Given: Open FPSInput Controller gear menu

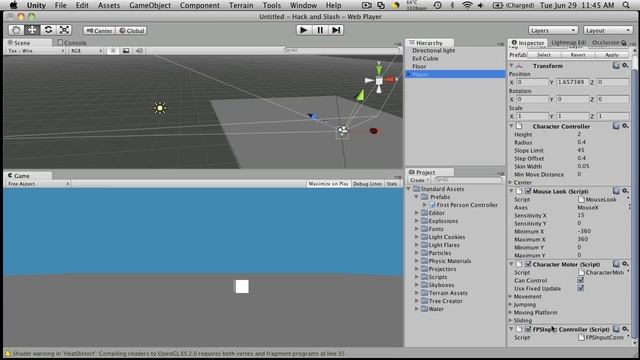Looking at the screenshot, I should pyautogui.click(x=625, y=329).
